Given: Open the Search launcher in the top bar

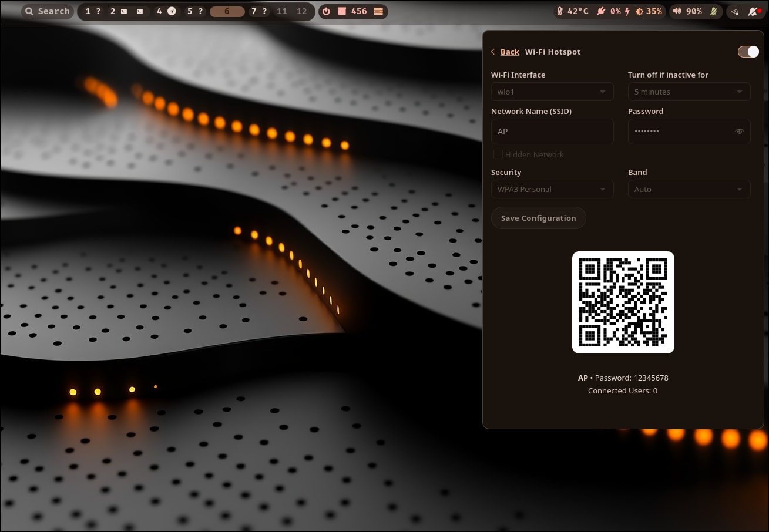Looking at the screenshot, I should point(47,11).
